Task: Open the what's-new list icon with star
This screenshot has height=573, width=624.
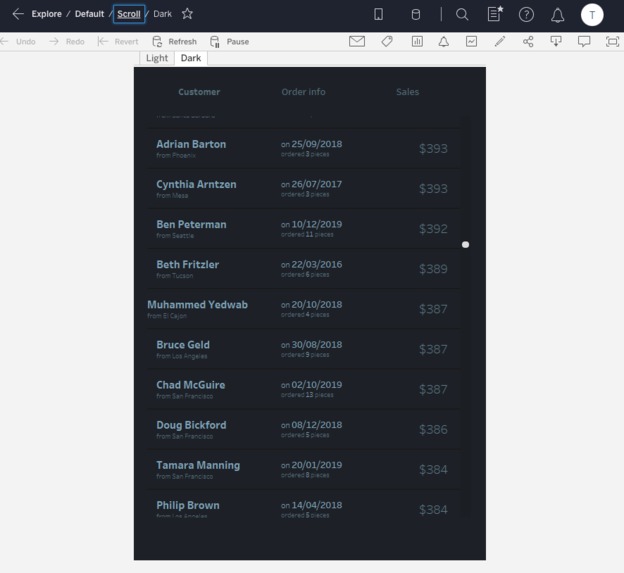Action: pos(495,14)
